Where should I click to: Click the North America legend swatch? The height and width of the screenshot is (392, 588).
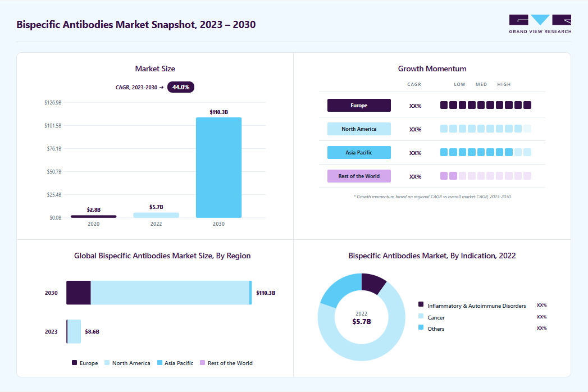(x=107, y=363)
